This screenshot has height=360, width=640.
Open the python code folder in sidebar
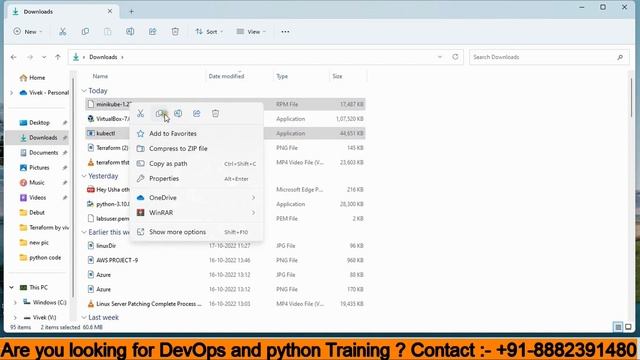(45, 258)
